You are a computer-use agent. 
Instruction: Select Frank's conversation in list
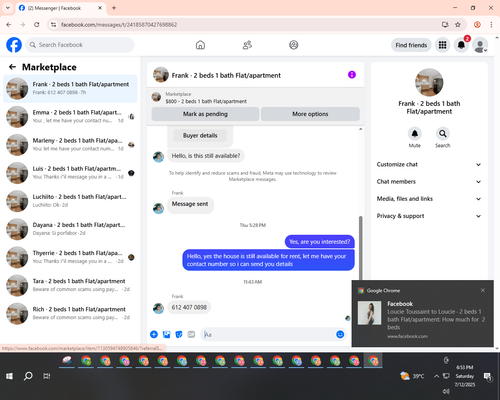click(70, 89)
